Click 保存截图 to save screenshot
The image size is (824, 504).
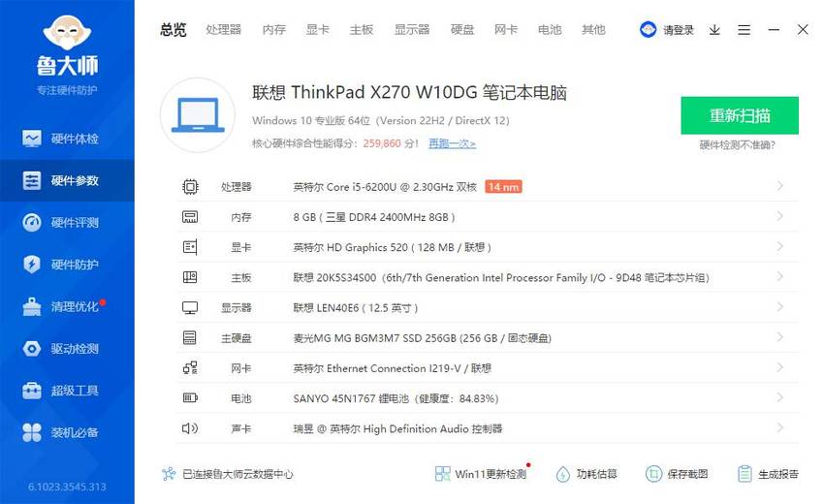pyautogui.click(x=677, y=474)
